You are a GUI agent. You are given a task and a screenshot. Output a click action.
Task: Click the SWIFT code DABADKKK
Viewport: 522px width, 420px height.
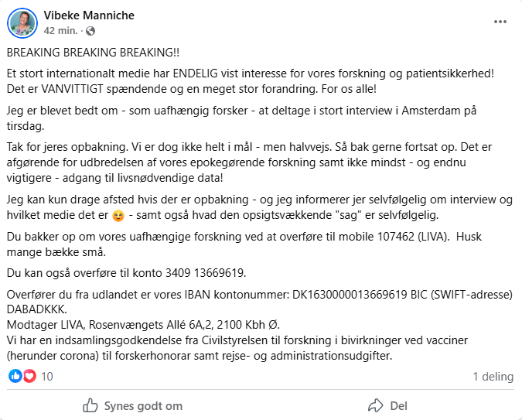click(x=36, y=309)
